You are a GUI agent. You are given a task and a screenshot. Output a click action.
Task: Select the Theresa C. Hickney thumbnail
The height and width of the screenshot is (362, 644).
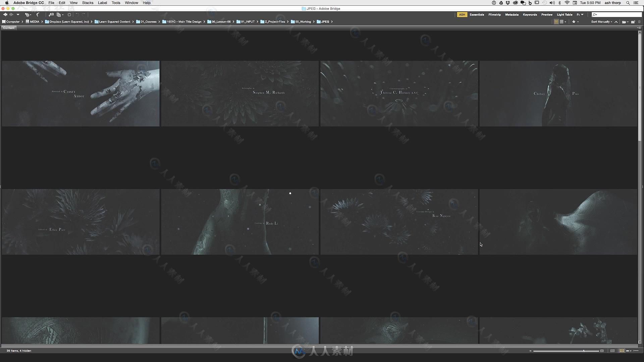pos(399,94)
